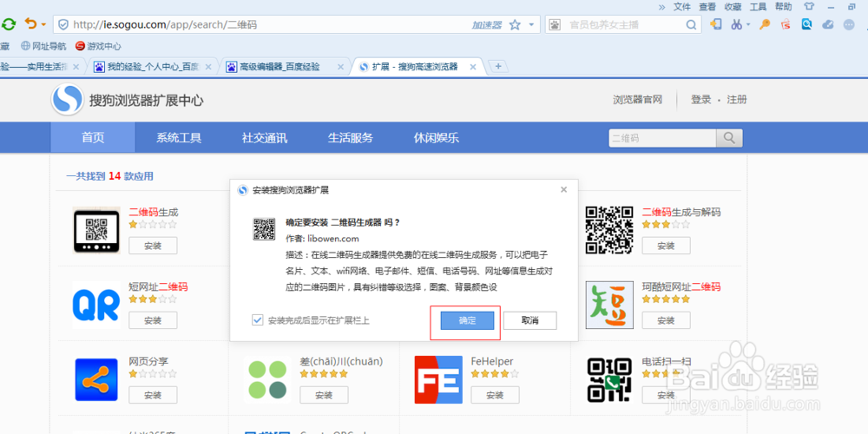Click the 注册 link
This screenshot has height=434, width=868.
click(x=737, y=100)
